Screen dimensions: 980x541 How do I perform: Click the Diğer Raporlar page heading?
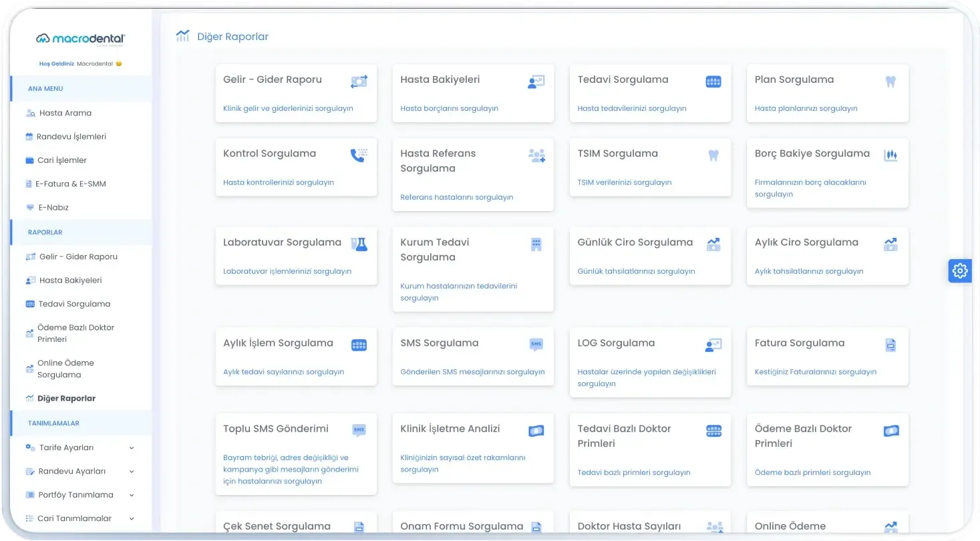click(232, 37)
